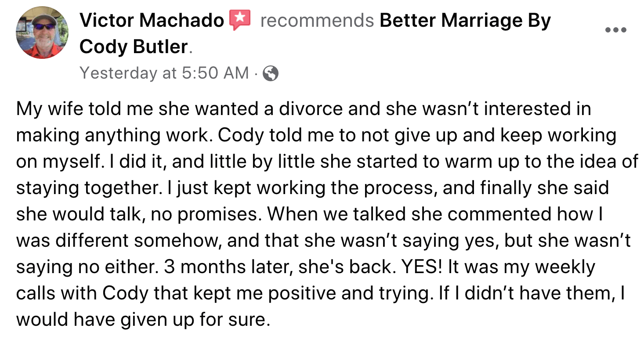Click "Cody Butler" in the page name

pos(134,47)
